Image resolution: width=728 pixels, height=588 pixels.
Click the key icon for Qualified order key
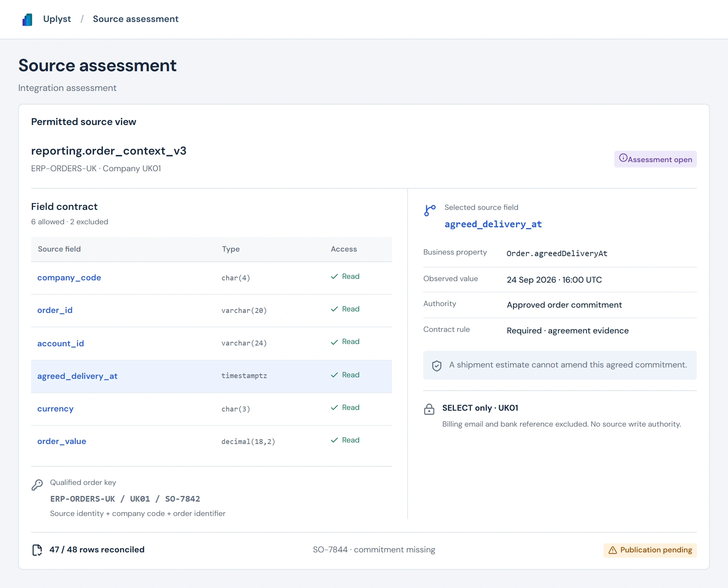click(x=37, y=485)
